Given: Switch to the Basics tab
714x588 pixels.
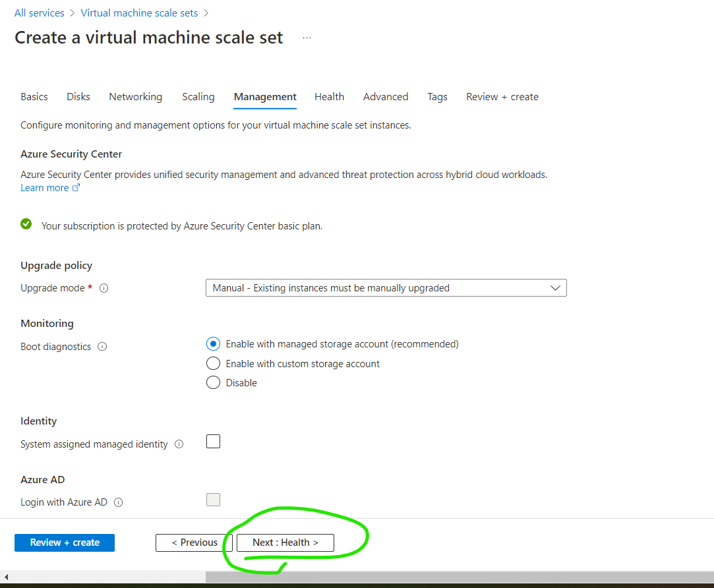Looking at the screenshot, I should tap(34, 96).
